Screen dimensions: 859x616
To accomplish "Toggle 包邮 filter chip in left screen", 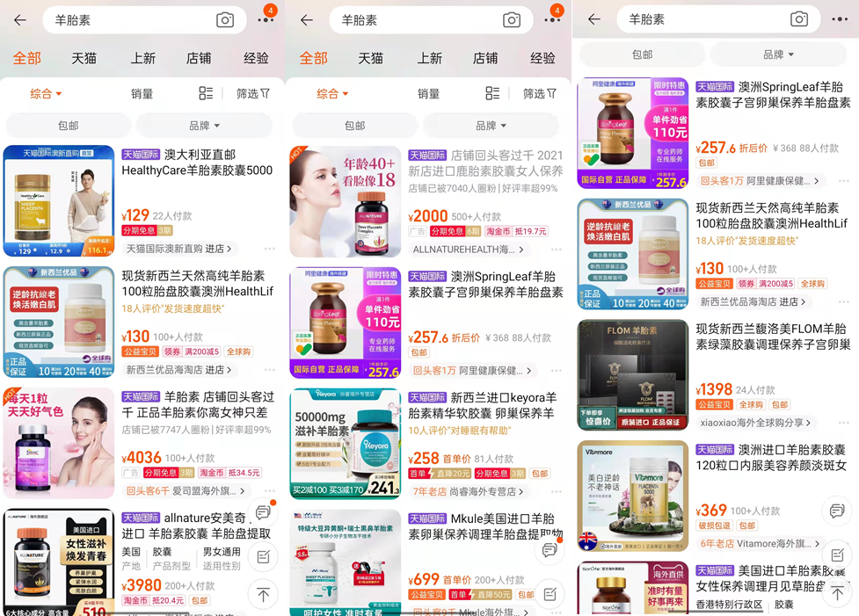I will (69, 126).
